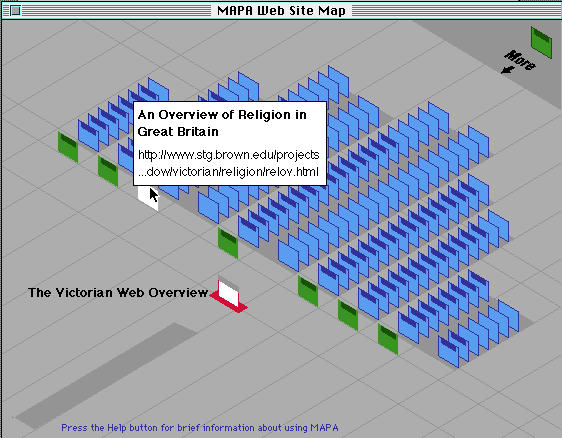Select the topmost blue page icon
This screenshot has width=562, height=438.
click(x=338, y=81)
